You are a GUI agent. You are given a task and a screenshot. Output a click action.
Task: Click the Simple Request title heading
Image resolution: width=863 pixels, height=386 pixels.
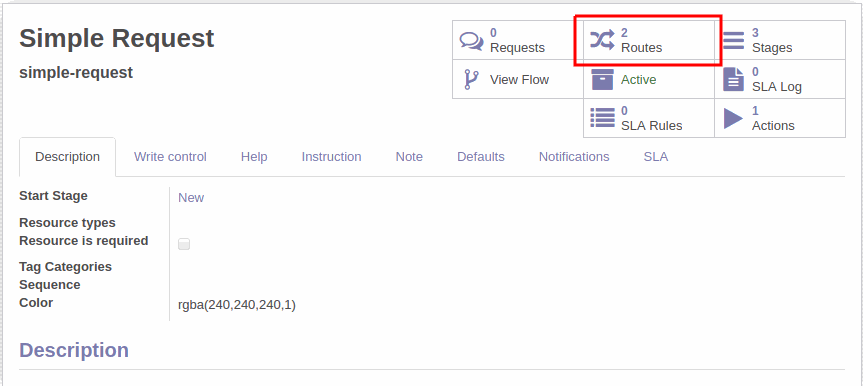point(117,39)
